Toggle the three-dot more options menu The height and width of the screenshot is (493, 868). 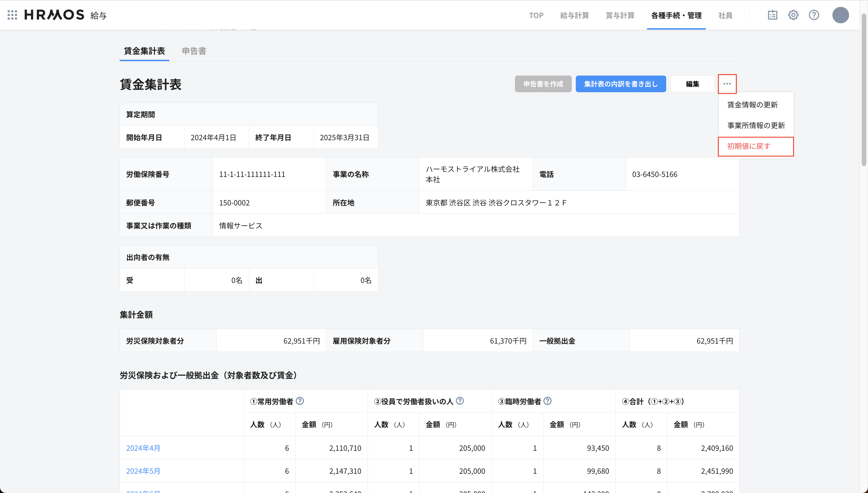pyautogui.click(x=727, y=84)
